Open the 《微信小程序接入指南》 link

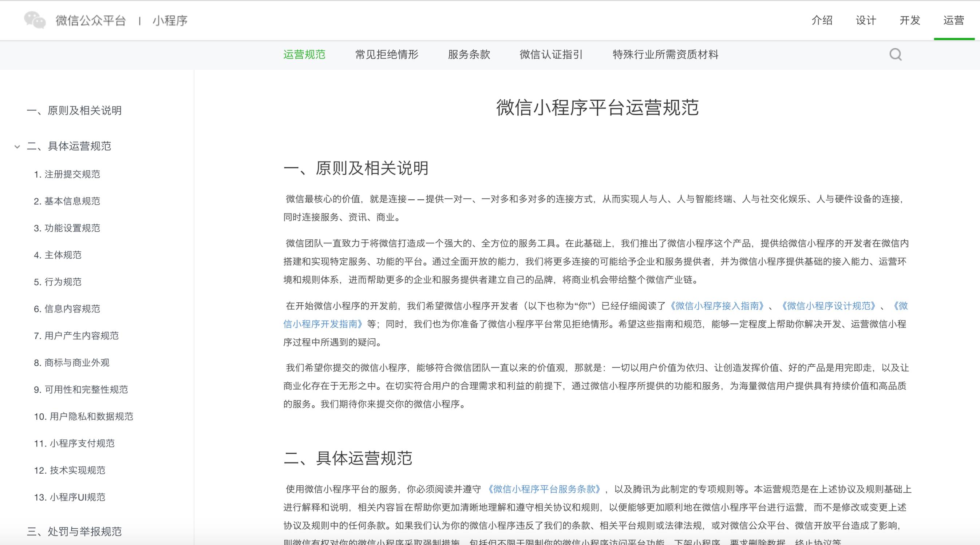717,306
